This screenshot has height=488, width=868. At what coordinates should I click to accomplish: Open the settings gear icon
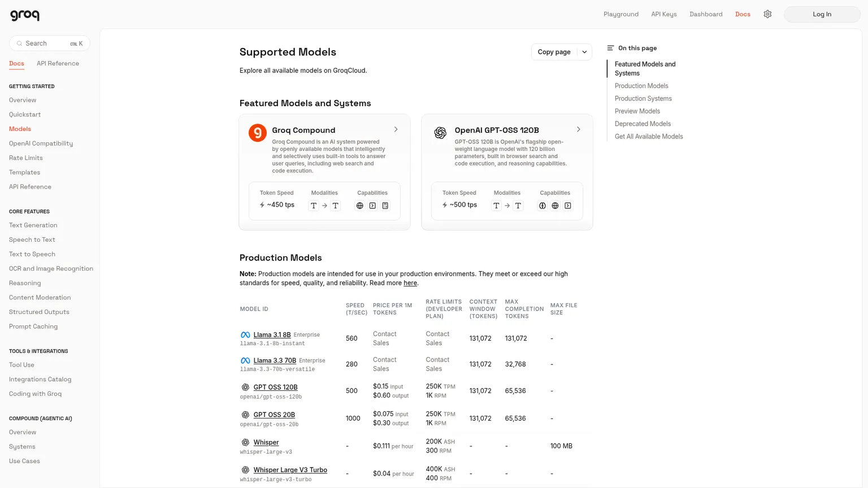point(767,14)
